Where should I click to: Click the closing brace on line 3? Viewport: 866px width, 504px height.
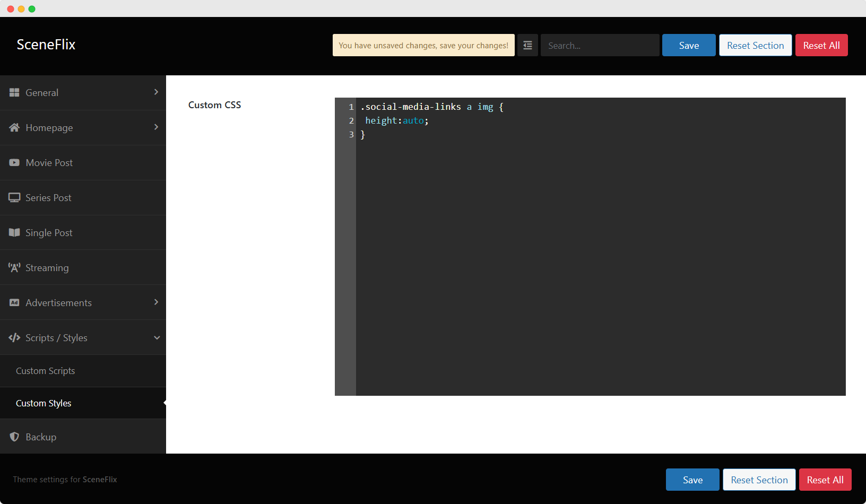363,134
